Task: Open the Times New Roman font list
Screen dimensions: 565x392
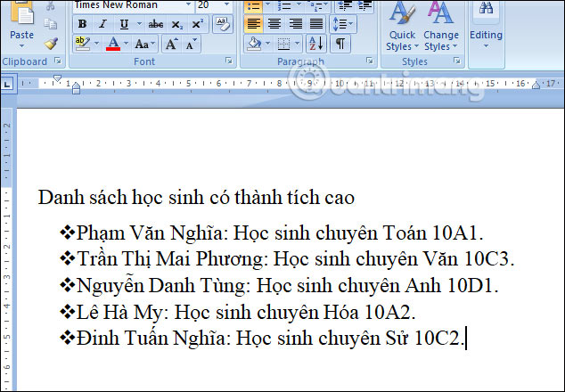Action: point(188,4)
